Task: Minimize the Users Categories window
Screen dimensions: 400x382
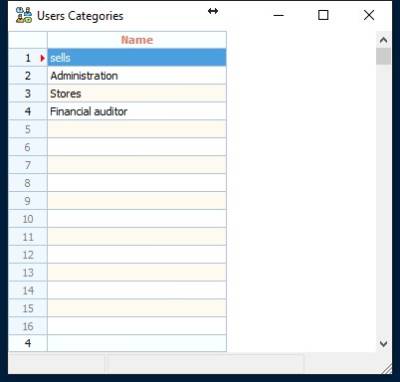Action: coord(279,15)
